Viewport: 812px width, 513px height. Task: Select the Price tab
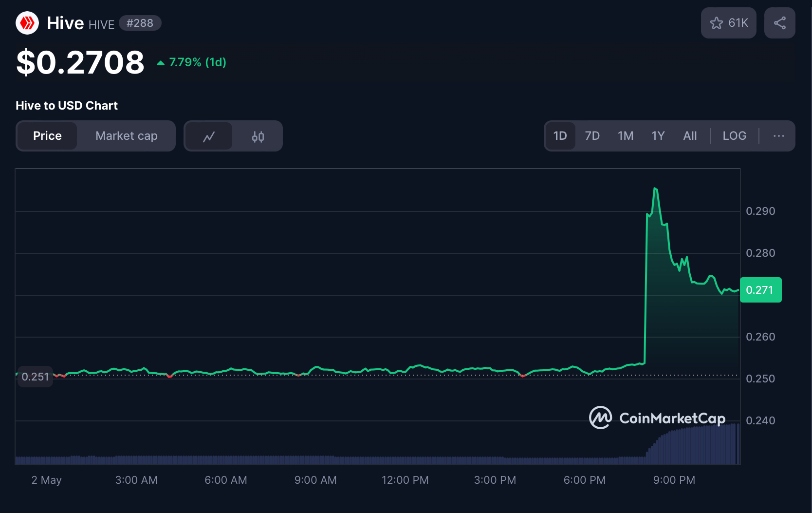[x=47, y=136]
